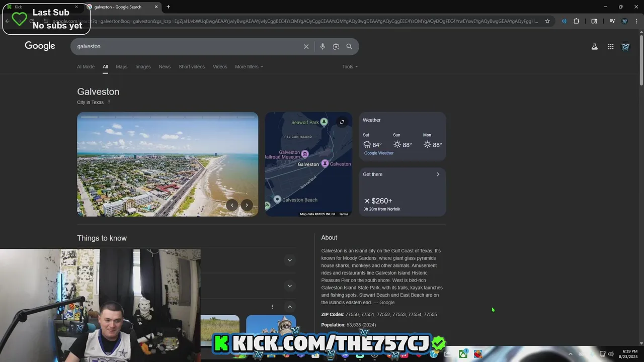Switch to the Maps tab

[x=121, y=67]
